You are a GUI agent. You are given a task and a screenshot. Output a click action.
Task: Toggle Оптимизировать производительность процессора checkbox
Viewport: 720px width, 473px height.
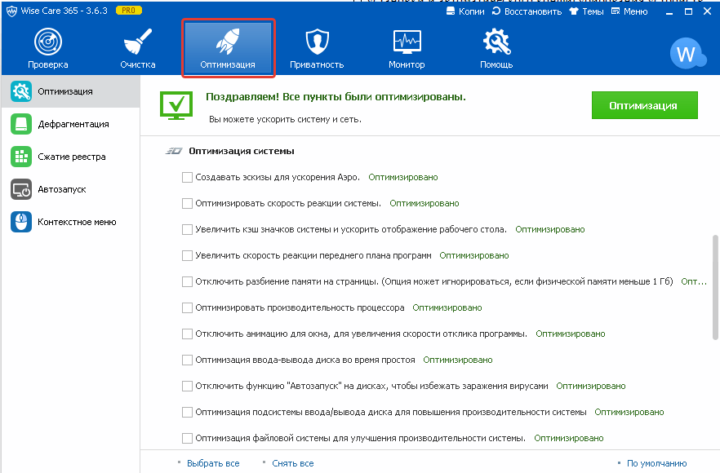coord(187,308)
